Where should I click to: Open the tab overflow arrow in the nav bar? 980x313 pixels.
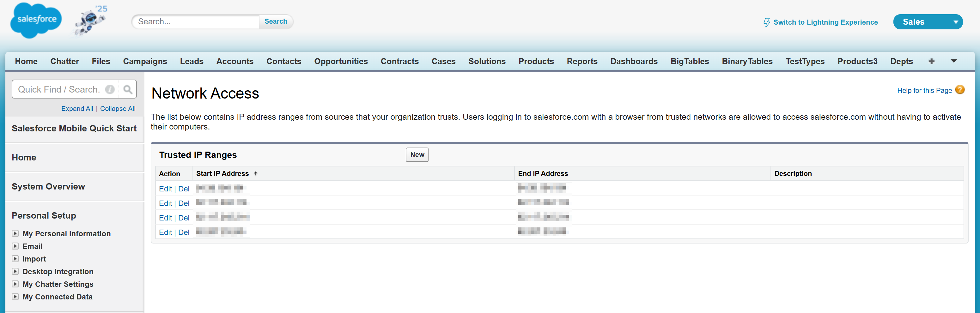(x=953, y=61)
